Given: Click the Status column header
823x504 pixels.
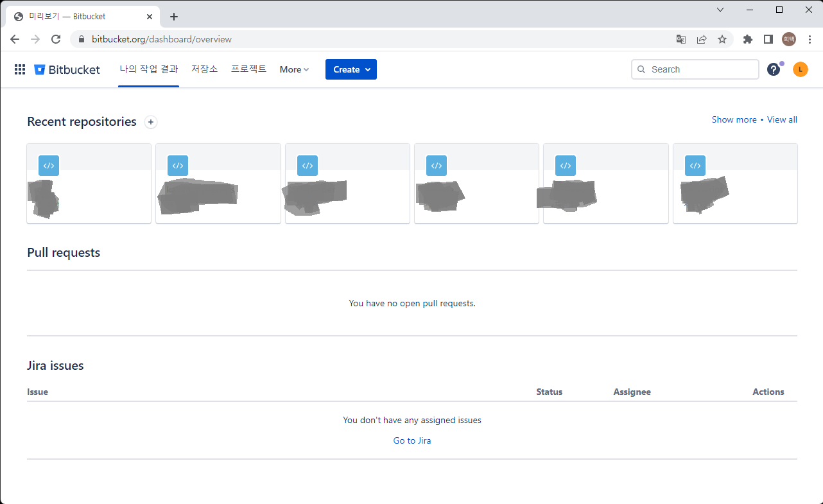Looking at the screenshot, I should (549, 392).
